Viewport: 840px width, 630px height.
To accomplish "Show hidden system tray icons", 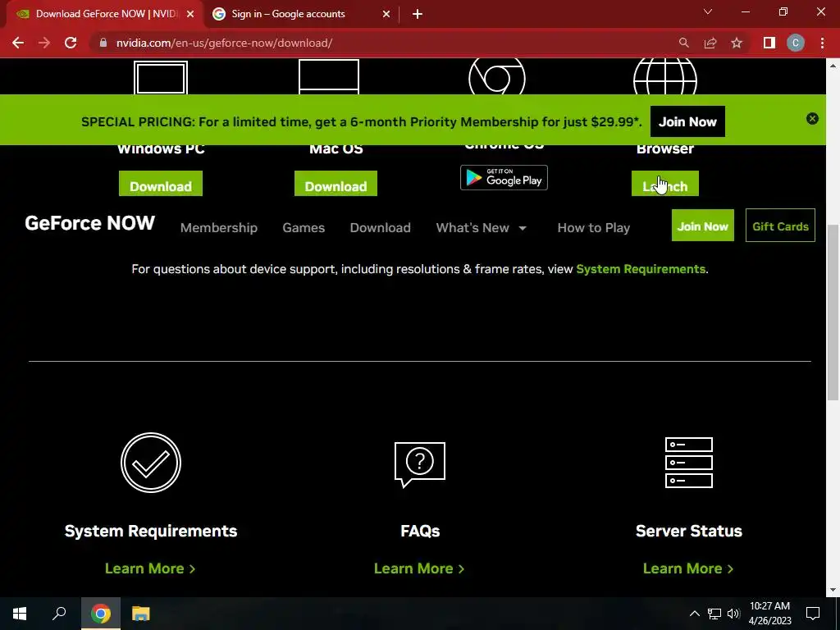I will pyautogui.click(x=694, y=614).
